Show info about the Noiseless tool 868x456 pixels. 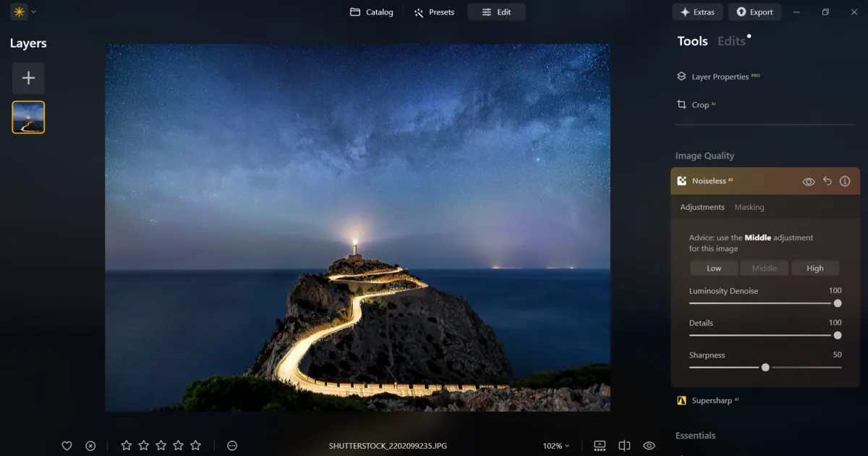[x=844, y=181]
